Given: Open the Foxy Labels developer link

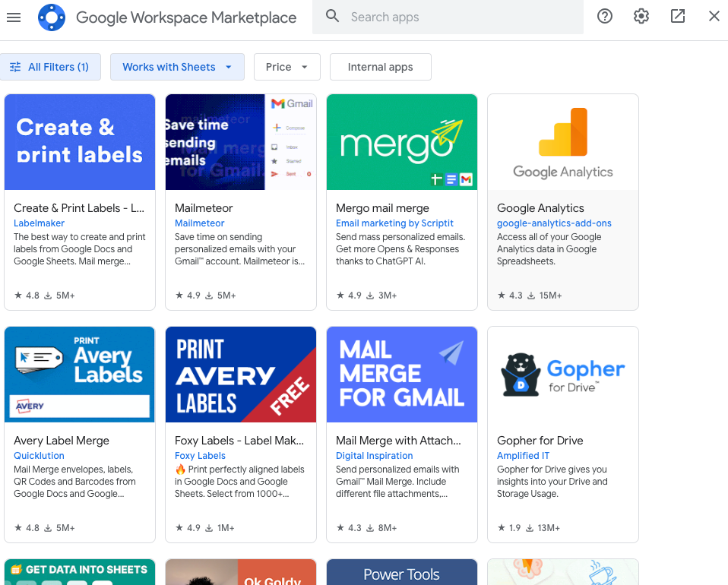Looking at the screenshot, I should [200, 456].
